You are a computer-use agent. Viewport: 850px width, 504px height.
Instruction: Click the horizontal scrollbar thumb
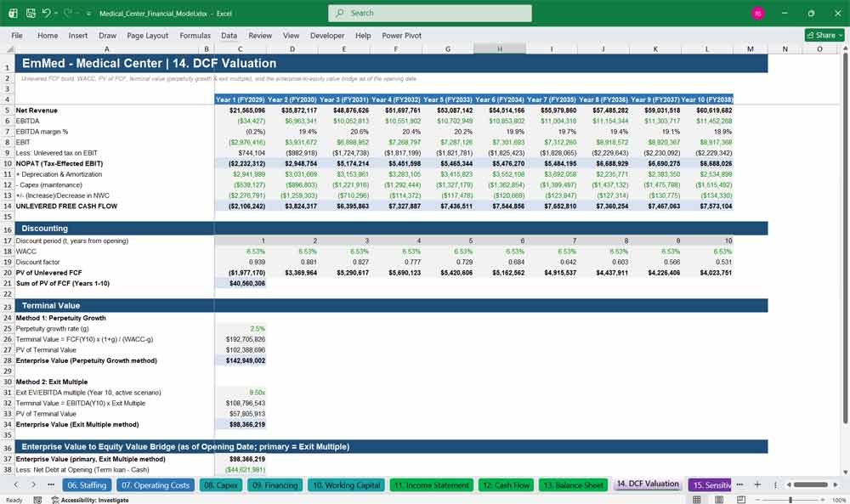[x=811, y=484]
